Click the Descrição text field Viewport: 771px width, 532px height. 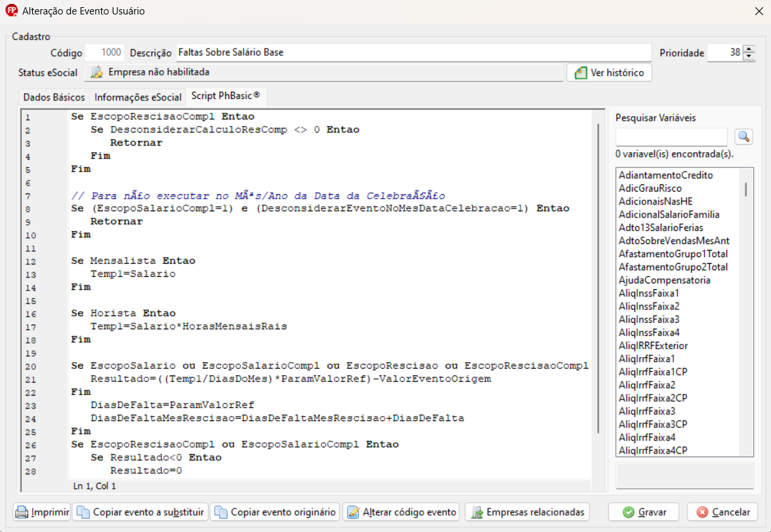coord(413,52)
